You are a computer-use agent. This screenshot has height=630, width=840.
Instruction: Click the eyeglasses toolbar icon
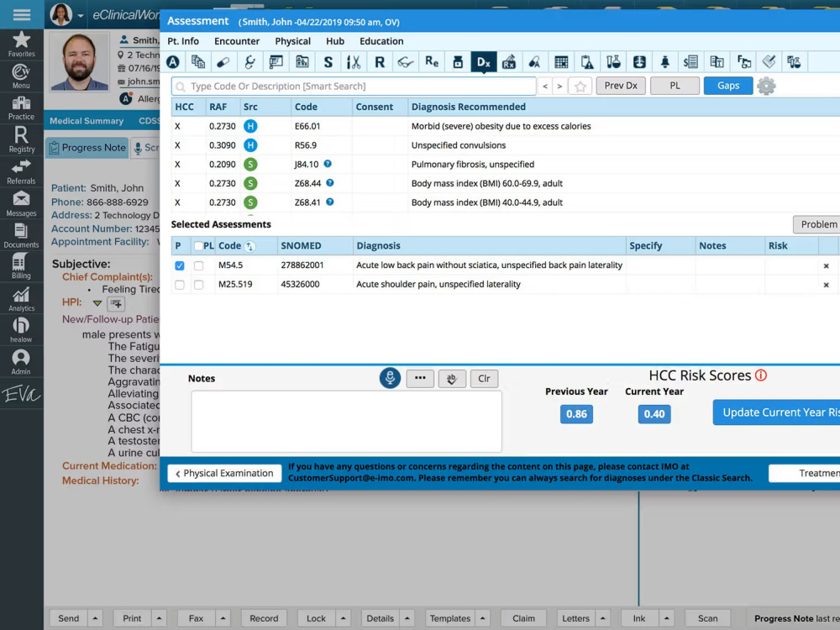[406, 62]
